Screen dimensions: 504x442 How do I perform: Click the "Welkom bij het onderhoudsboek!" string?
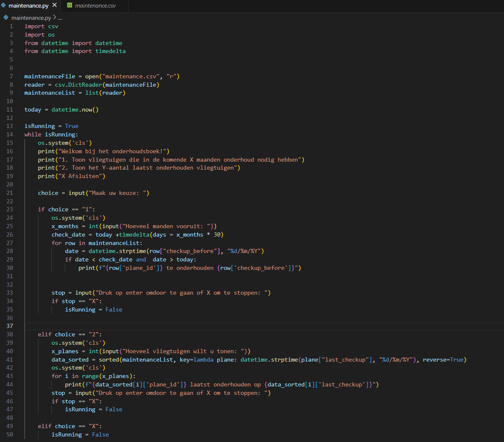112,151
